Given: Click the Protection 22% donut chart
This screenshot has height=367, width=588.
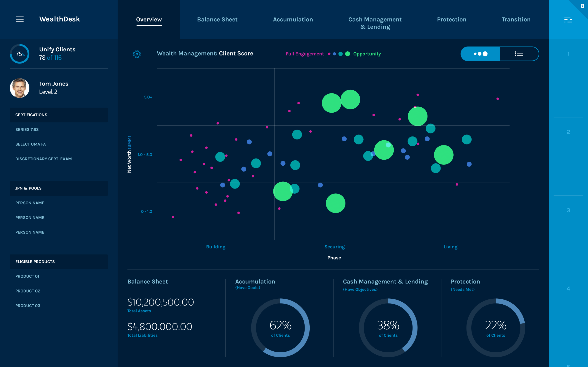Looking at the screenshot, I should tap(495, 328).
